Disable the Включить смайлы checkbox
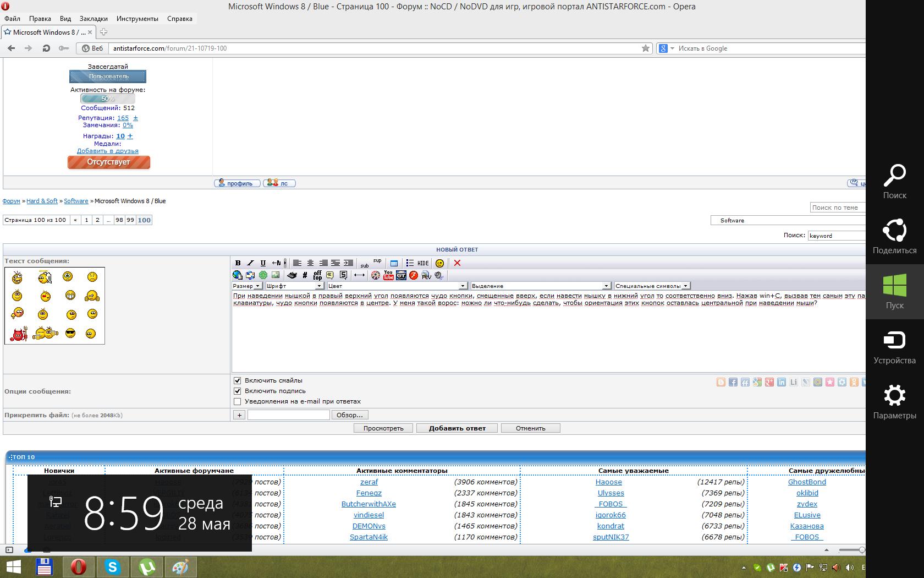Image resolution: width=924 pixels, height=578 pixels. (x=238, y=380)
